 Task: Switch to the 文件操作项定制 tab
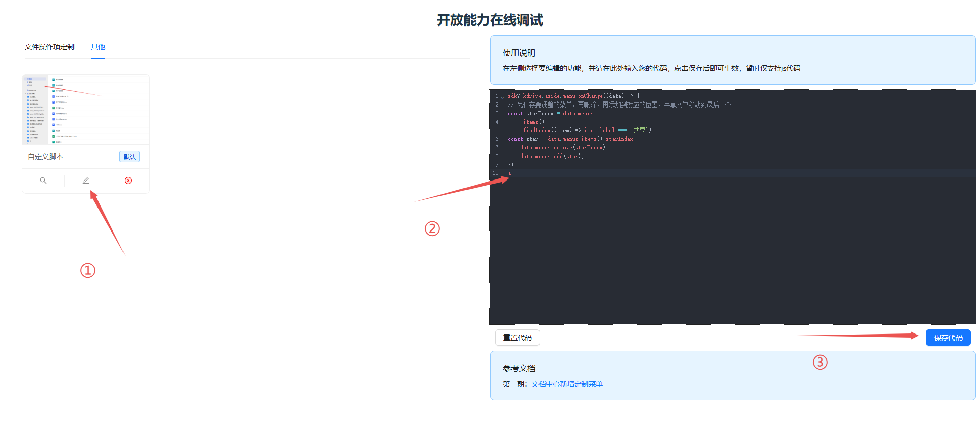click(x=50, y=47)
